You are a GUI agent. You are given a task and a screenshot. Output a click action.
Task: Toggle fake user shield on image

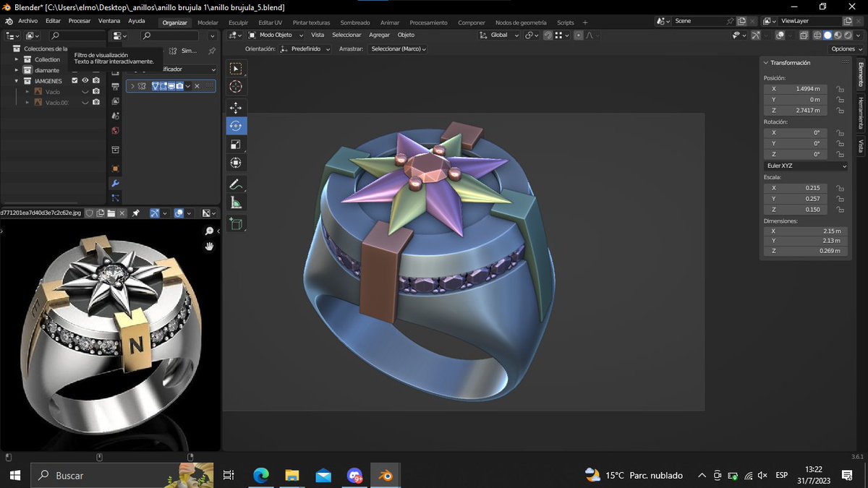coord(90,213)
